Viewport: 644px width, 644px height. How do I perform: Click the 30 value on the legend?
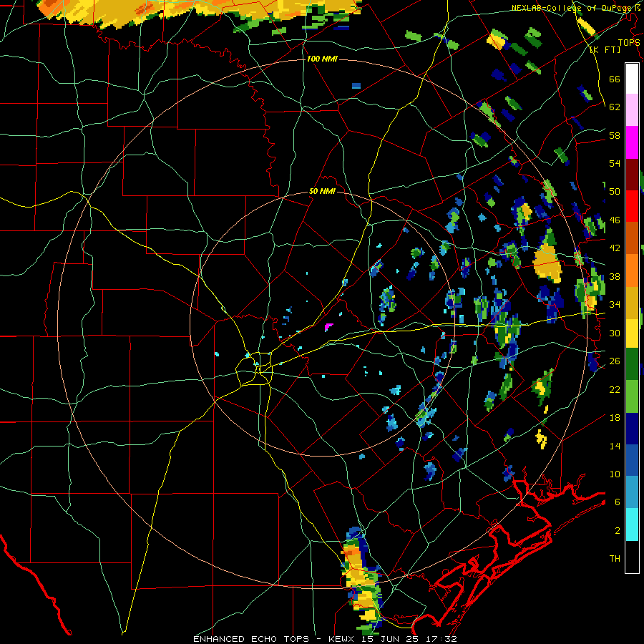click(615, 333)
